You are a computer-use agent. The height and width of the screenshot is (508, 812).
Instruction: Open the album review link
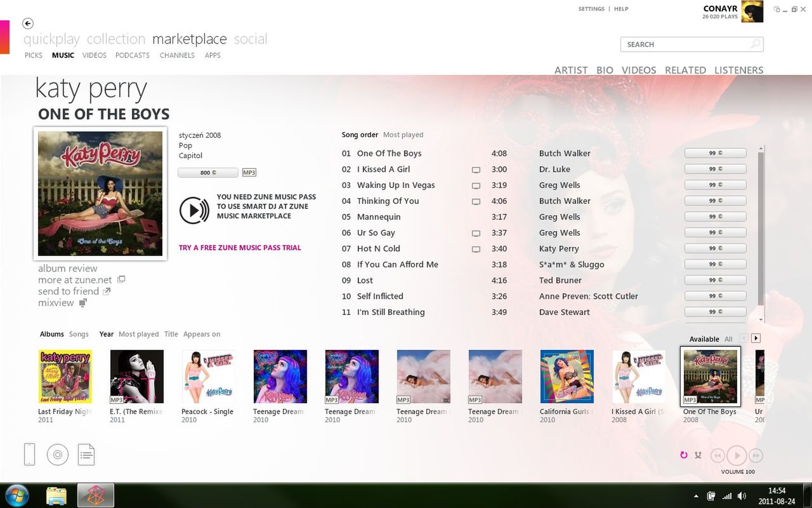coord(68,268)
